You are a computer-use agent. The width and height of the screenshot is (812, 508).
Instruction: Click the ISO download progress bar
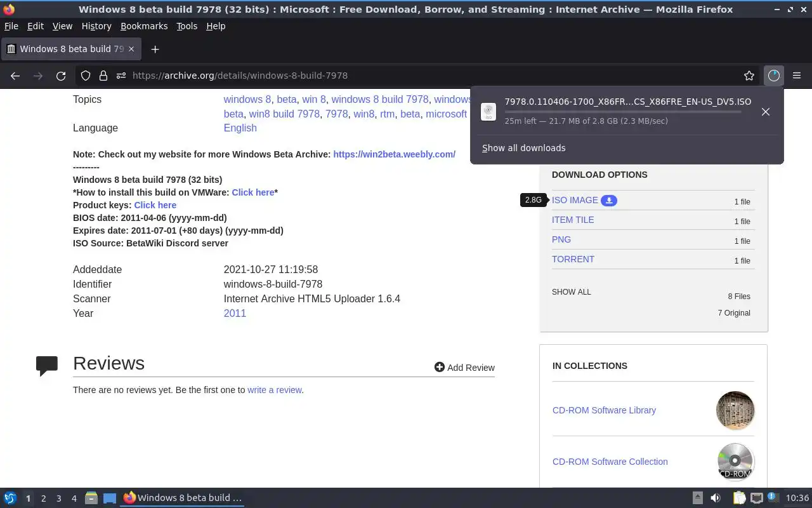coord(623,112)
